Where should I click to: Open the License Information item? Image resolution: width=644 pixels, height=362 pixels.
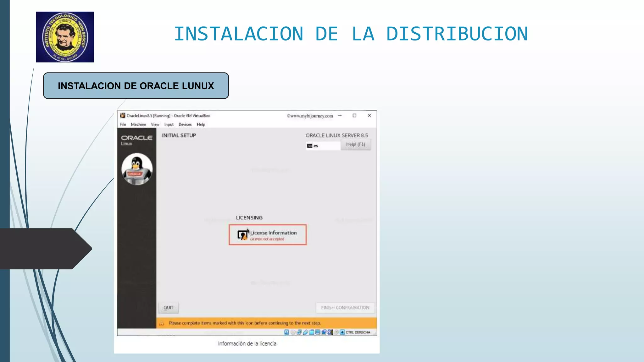click(x=268, y=235)
